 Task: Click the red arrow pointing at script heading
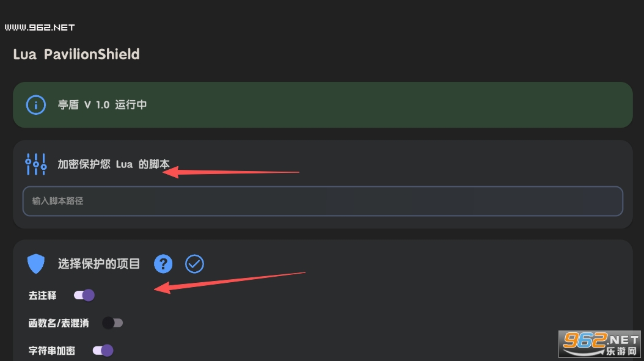(x=231, y=172)
